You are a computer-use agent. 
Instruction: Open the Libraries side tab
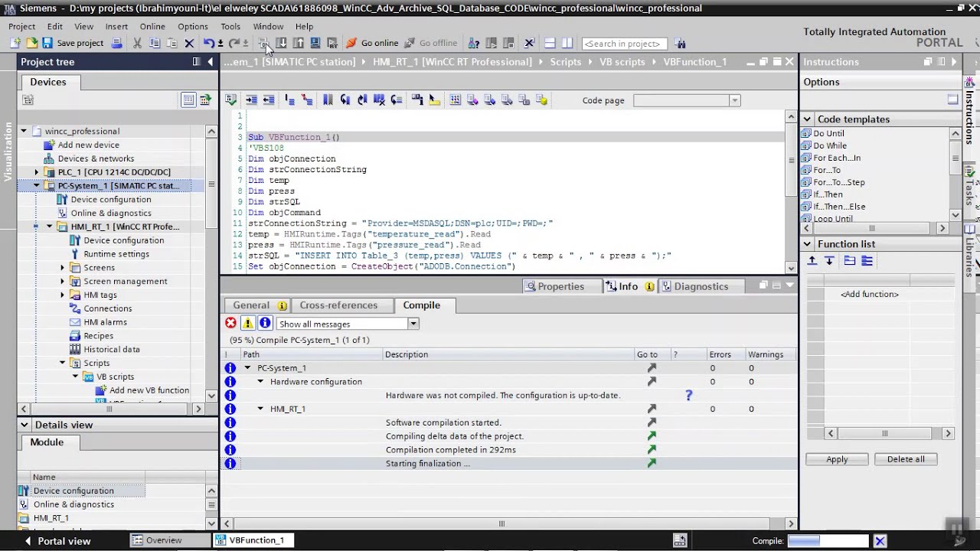click(x=969, y=254)
